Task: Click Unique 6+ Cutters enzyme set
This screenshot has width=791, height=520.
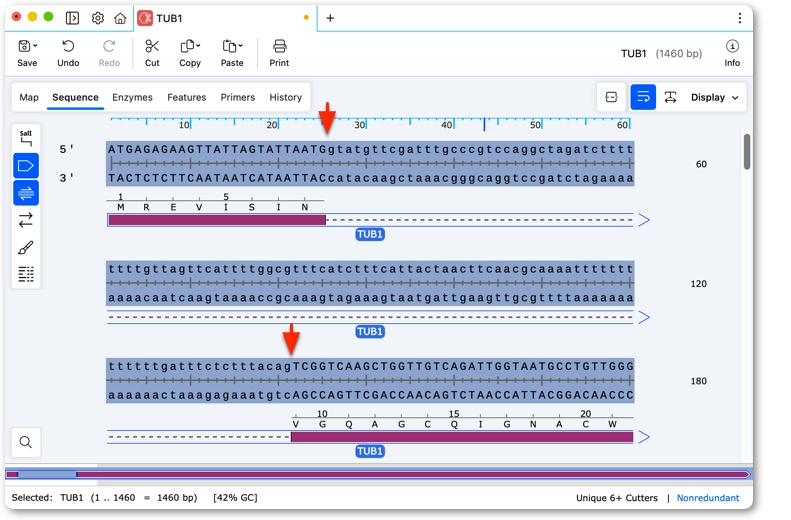Action: [x=616, y=498]
